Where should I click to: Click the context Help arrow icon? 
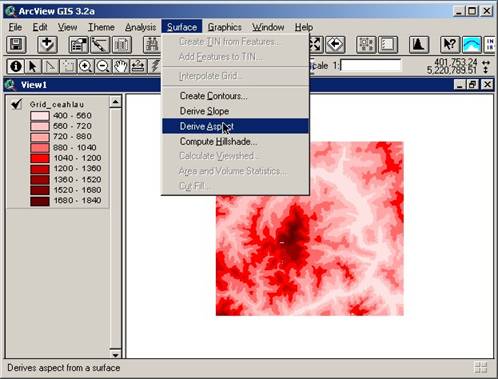click(449, 44)
